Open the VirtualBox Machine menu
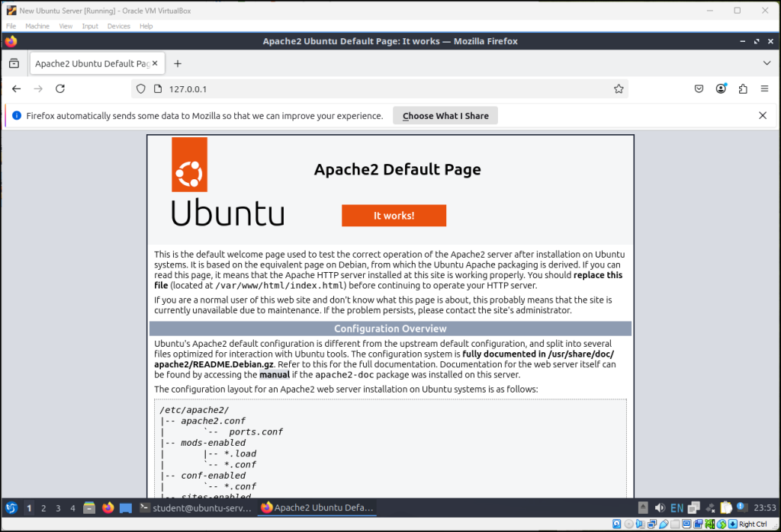The height and width of the screenshot is (532, 781). click(37, 26)
